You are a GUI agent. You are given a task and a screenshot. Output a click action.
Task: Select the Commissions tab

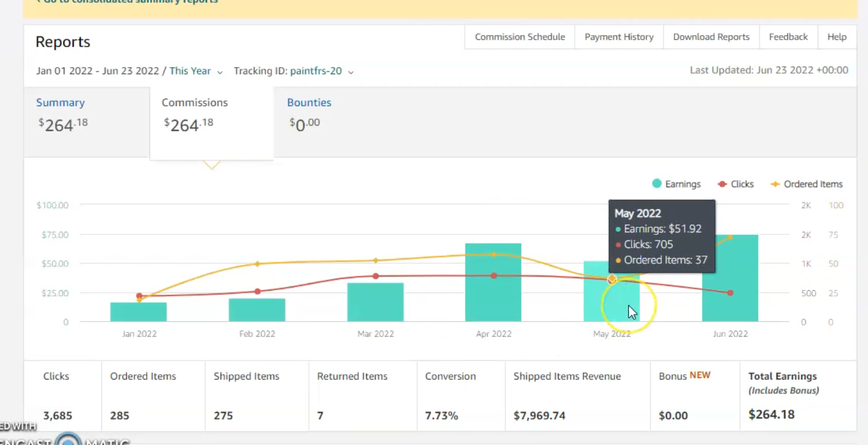(x=212, y=123)
